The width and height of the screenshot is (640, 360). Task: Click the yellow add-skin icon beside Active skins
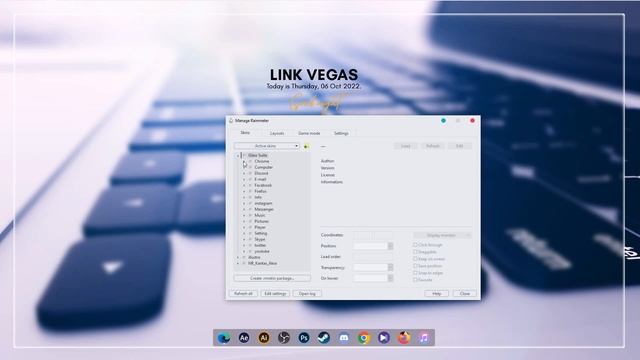(x=307, y=146)
